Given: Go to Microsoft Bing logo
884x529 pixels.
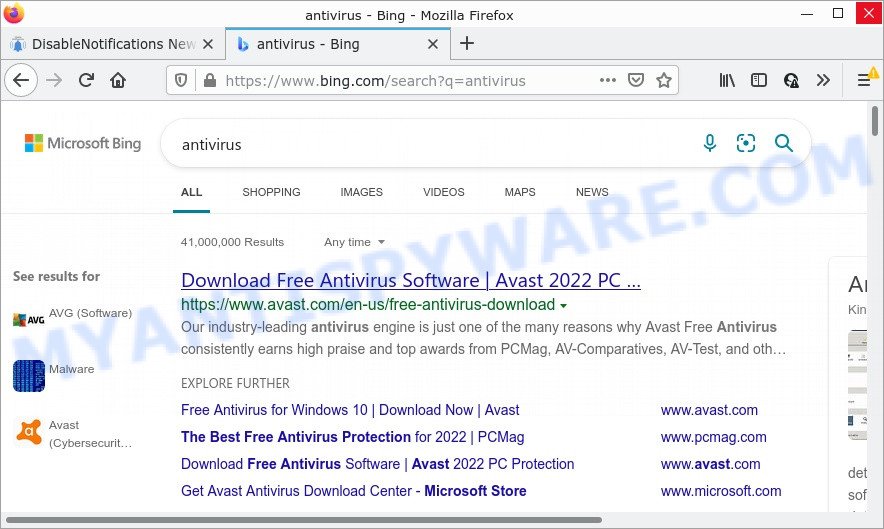Looking at the screenshot, I should click(83, 143).
